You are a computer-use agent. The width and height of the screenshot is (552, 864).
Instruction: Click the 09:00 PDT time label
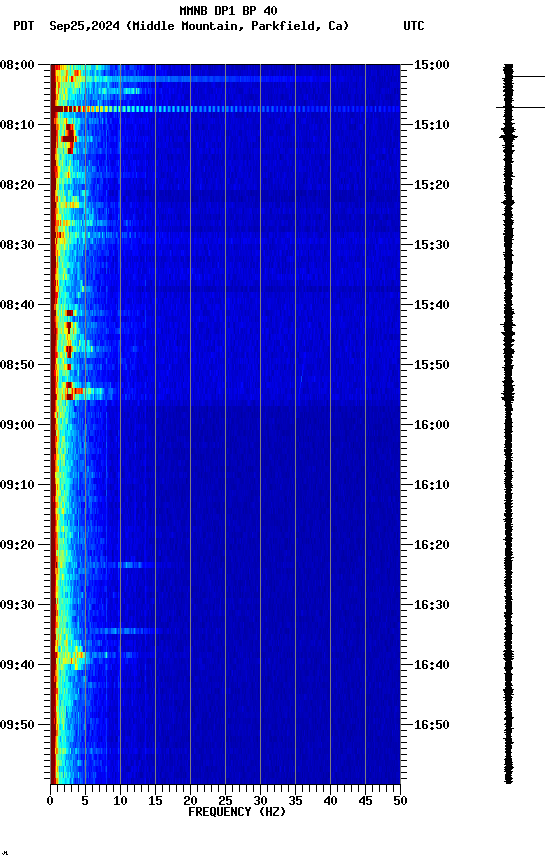17,425
